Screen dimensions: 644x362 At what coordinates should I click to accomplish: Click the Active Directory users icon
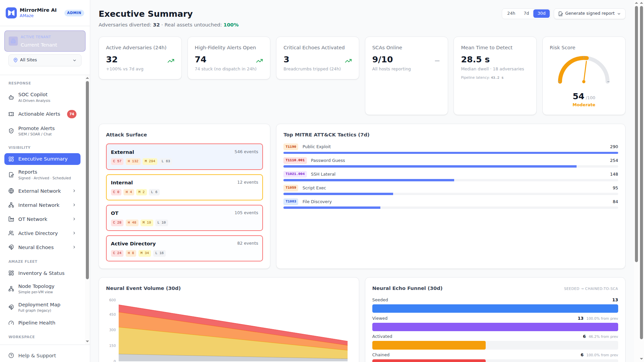(11, 233)
